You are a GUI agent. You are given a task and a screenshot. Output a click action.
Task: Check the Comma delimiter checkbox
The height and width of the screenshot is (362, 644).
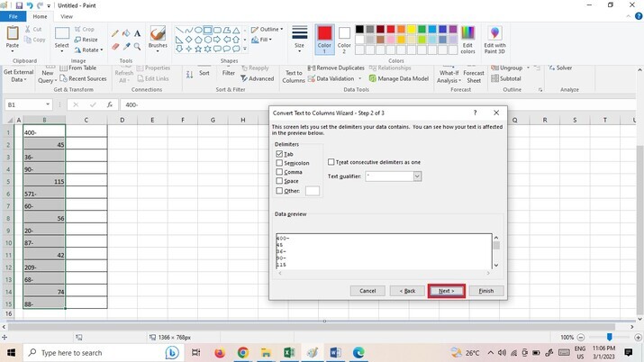click(x=280, y=172)
